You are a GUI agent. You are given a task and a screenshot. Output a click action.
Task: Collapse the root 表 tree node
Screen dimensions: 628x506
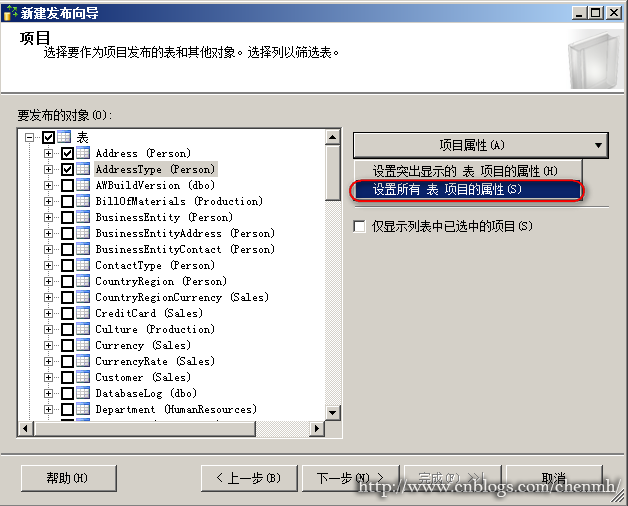click(30, 137)
